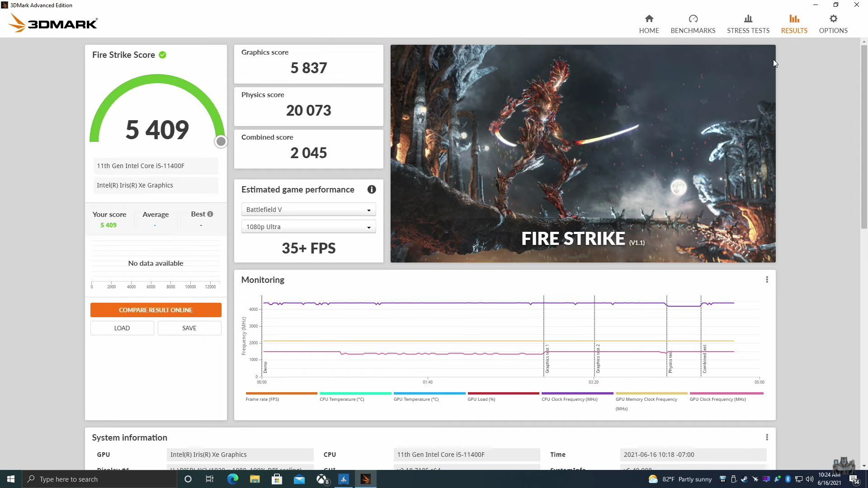Click the 35+ FPS estimate
This screenshot has width=868, height=488.
[x=308, y=248]
